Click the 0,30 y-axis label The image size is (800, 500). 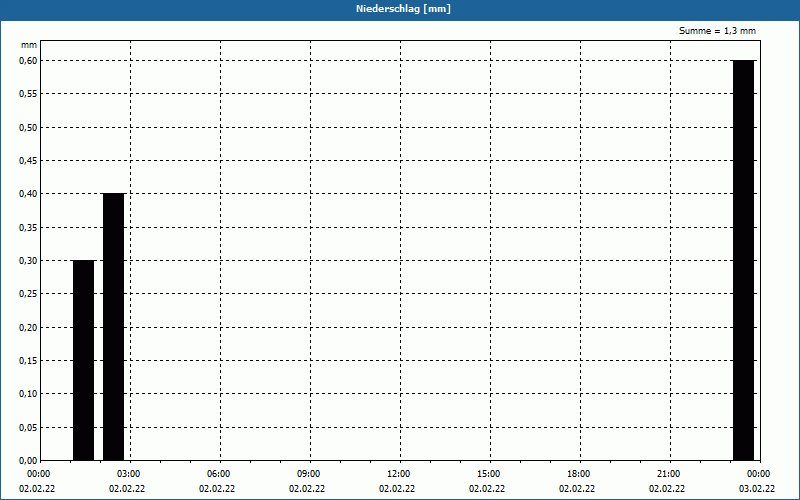coord(28,261)
